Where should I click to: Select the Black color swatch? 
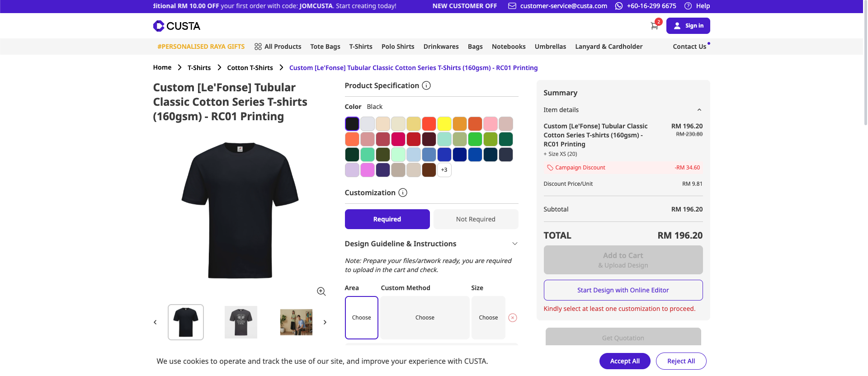tap(352, 124)
